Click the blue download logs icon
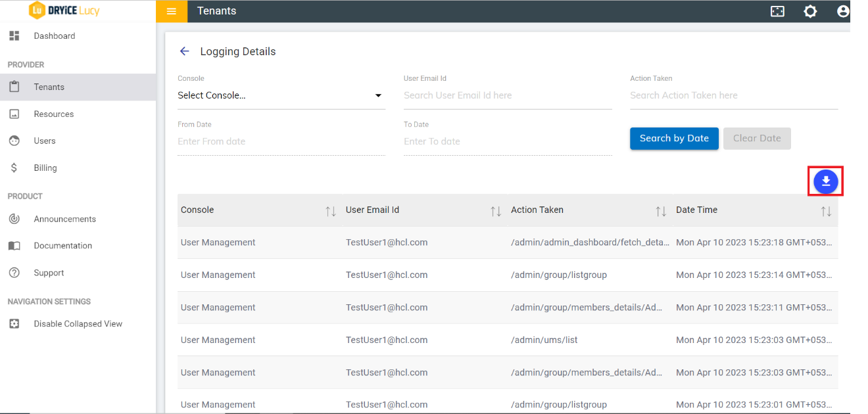The image size is (868, 414). [x=825, y=181]
